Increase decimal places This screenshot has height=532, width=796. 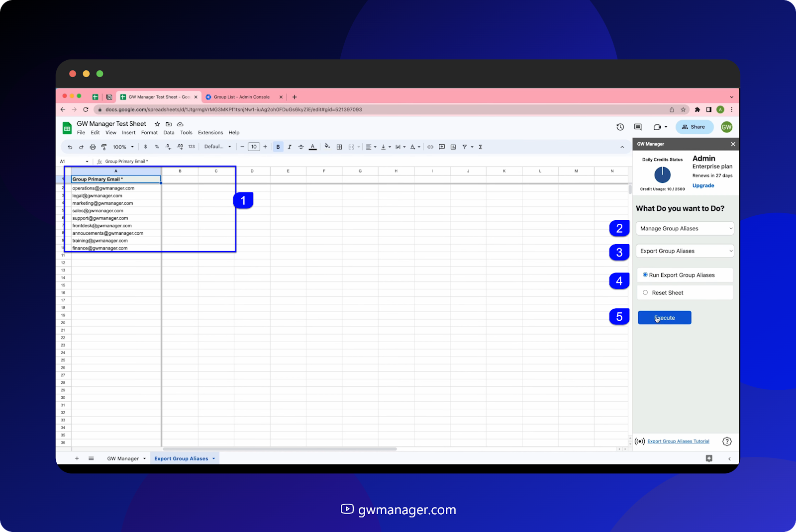tap(180, 147)
